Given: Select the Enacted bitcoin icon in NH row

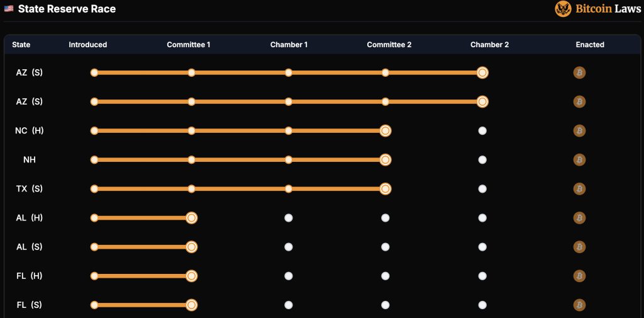Looking at the screenshot, I should [x=579, y=160].
